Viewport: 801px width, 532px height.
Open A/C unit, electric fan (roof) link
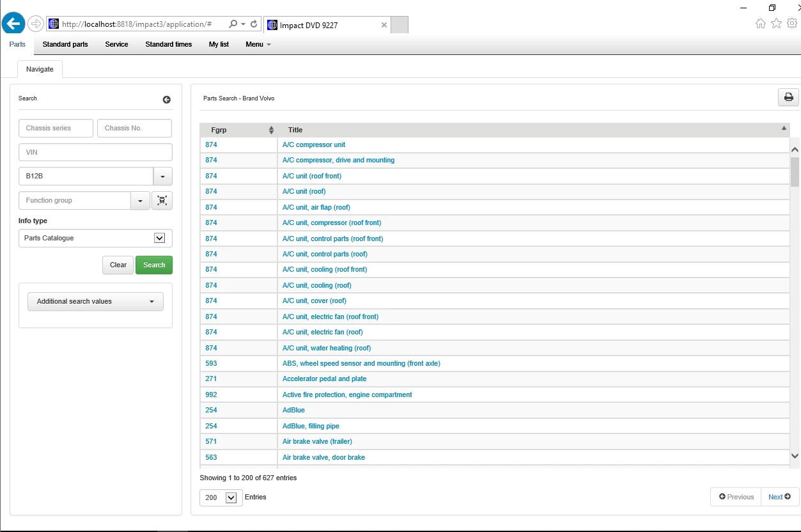(x=323, y=332)
